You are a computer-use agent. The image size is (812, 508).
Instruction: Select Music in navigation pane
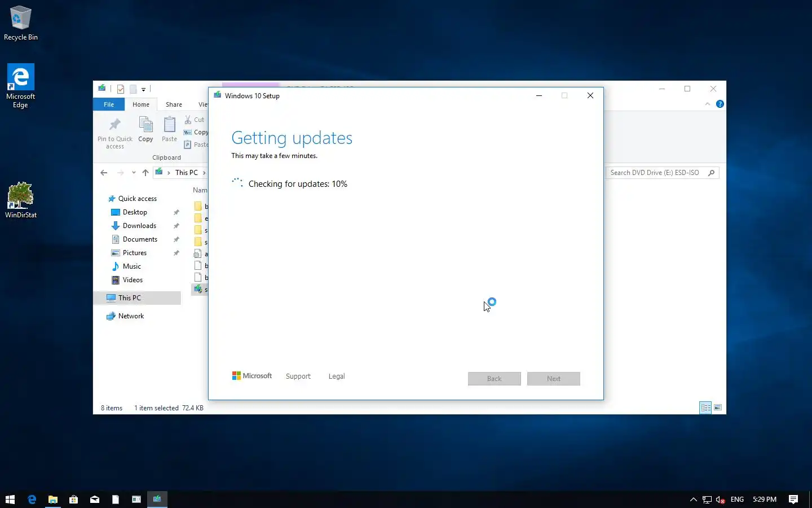coord(132,266)
